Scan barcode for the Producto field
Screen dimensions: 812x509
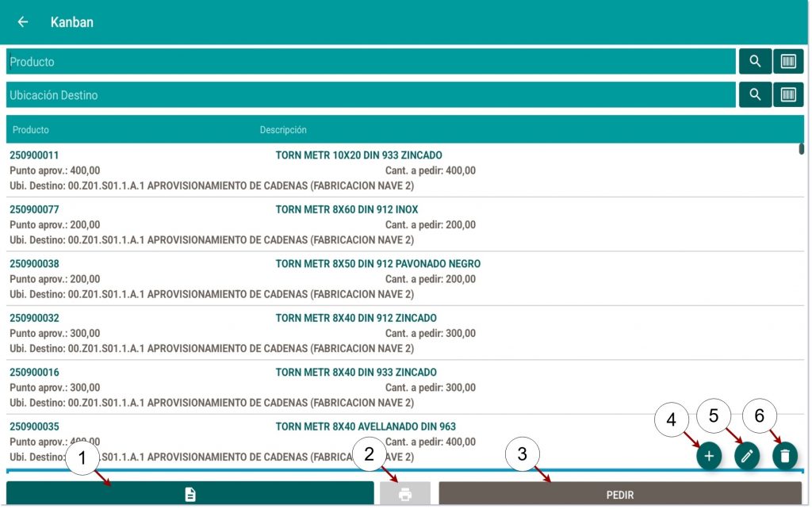pos(788,62)
